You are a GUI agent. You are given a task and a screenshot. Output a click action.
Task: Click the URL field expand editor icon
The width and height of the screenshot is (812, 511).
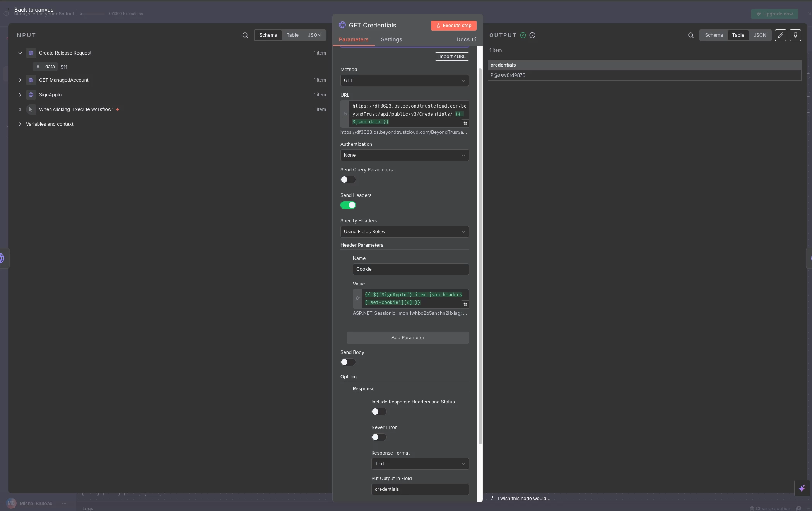[x=465, y=123]
